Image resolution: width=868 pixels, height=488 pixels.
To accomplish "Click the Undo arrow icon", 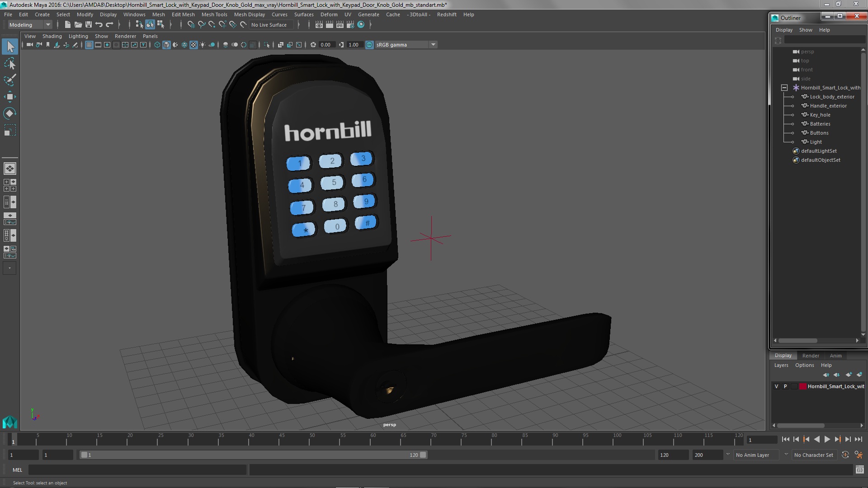I will 99,25.
